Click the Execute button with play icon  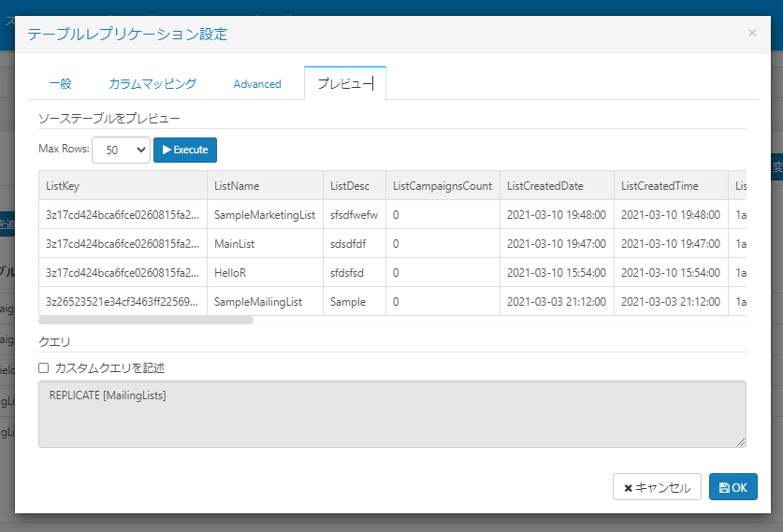pos(185,150)
